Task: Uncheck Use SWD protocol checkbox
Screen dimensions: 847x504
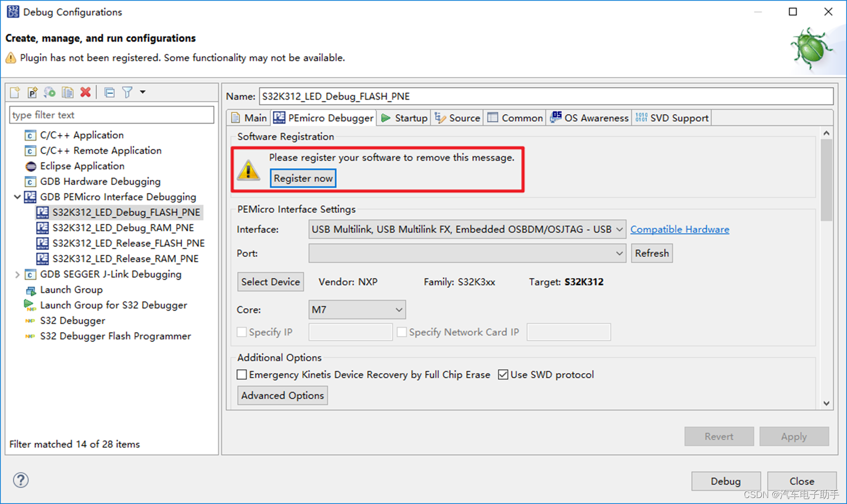Action: pyautogui.click(x=503, y=374)
